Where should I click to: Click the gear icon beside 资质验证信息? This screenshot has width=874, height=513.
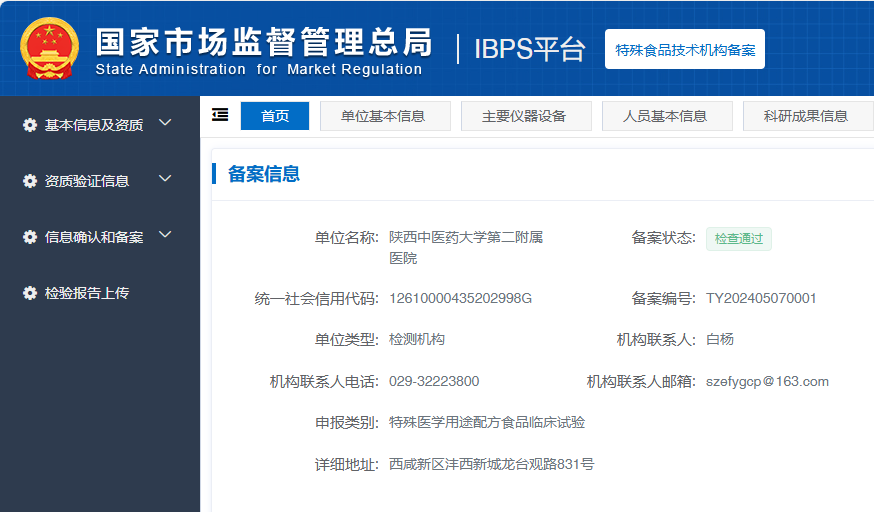tap(30, 181)
